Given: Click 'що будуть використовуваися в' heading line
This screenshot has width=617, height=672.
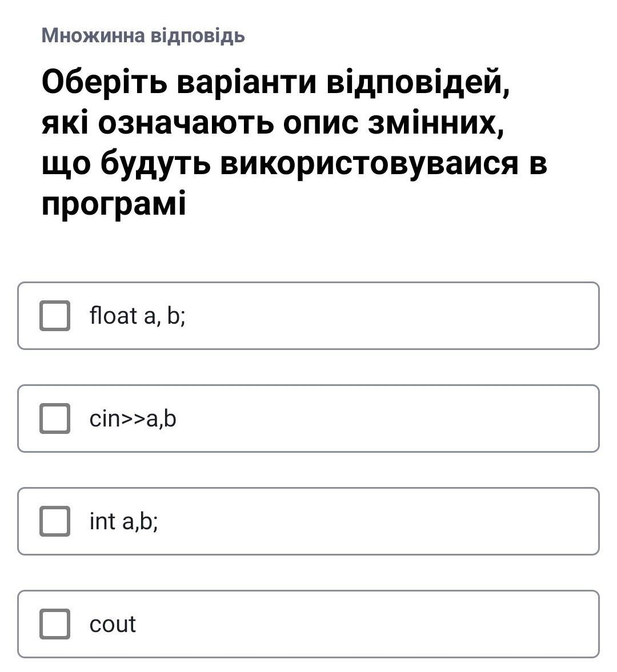Looking at the screenshot, I should pyautogui.click(x=294, y=163).
